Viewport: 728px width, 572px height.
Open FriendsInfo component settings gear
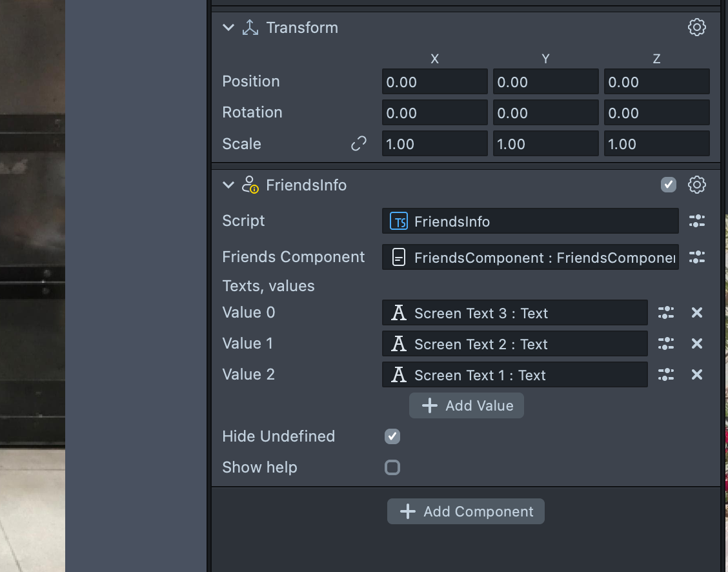coord(696,185)
